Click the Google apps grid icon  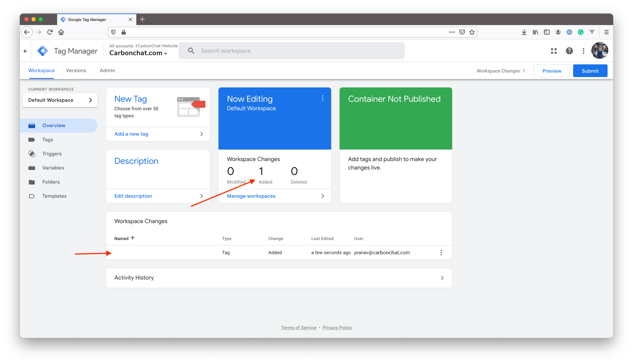[554, 51]
